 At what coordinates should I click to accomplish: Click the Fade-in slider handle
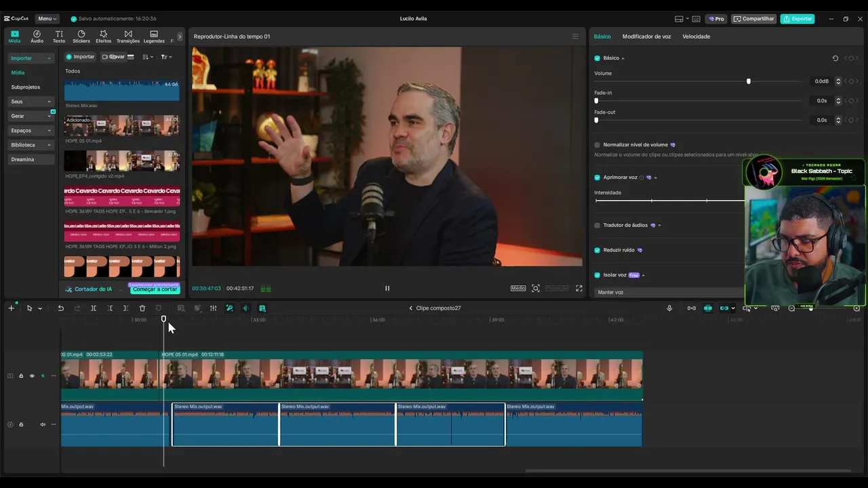pyautogui.click(x=596, y=101)
